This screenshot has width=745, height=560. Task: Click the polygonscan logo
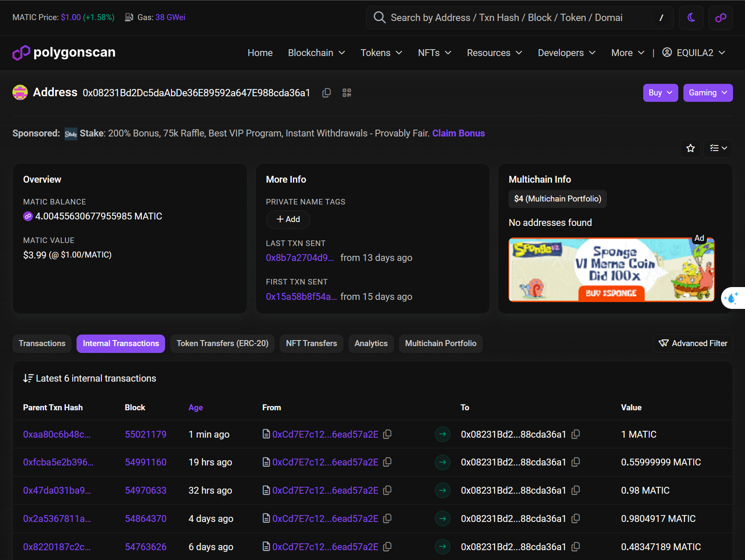coord(64,52)
